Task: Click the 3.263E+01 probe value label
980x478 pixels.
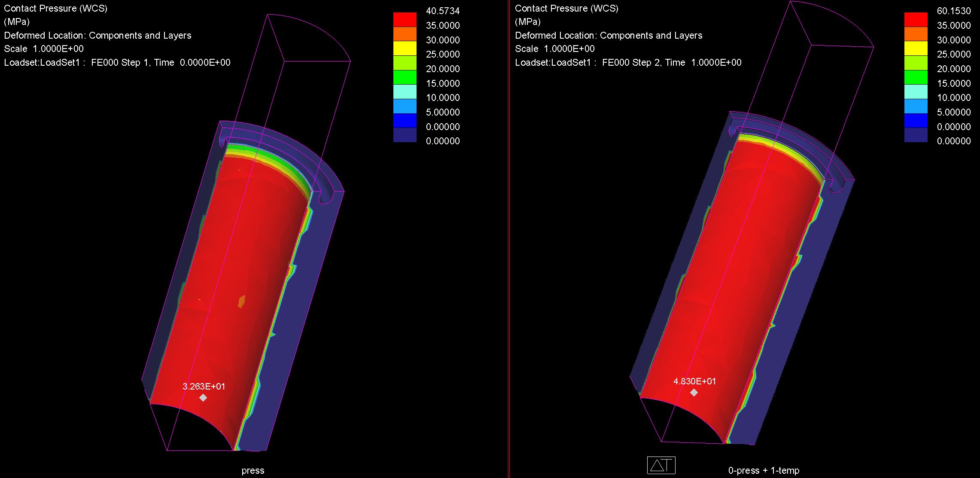Action: coord(204,386)
